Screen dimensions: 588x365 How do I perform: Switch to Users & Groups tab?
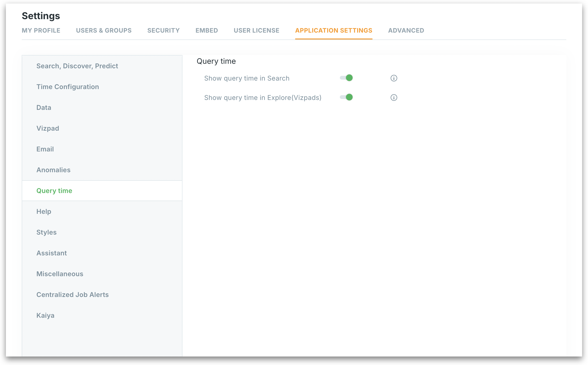coord(104,30)
